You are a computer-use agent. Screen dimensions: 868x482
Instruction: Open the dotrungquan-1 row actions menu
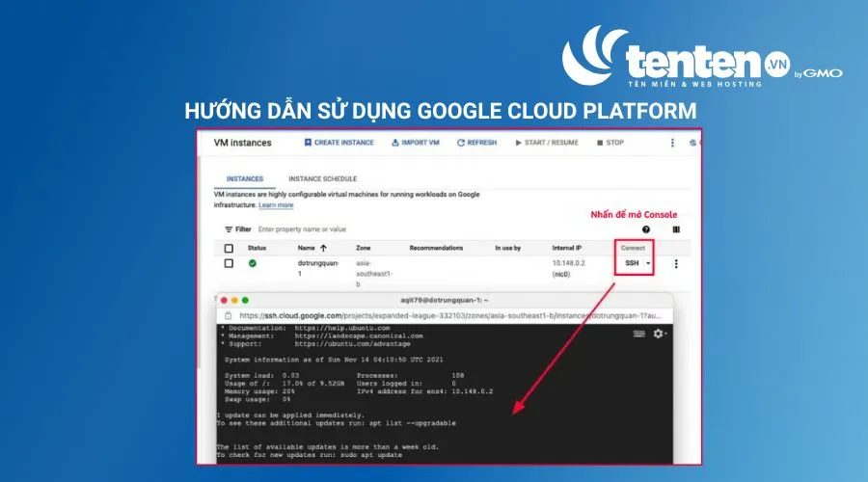click(676, 264)
